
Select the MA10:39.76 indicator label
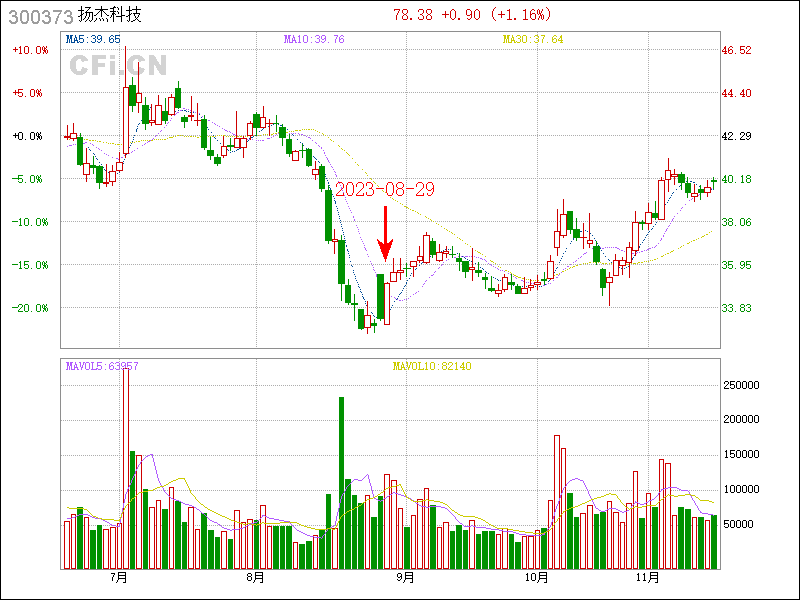(x=314, y=39)
